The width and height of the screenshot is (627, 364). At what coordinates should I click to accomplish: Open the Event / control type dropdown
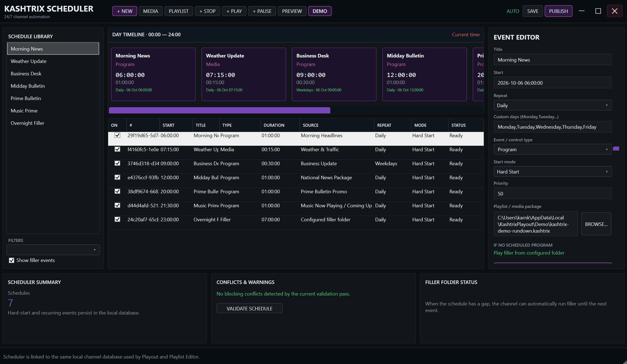pyautogui.click(x=553, y=149)
